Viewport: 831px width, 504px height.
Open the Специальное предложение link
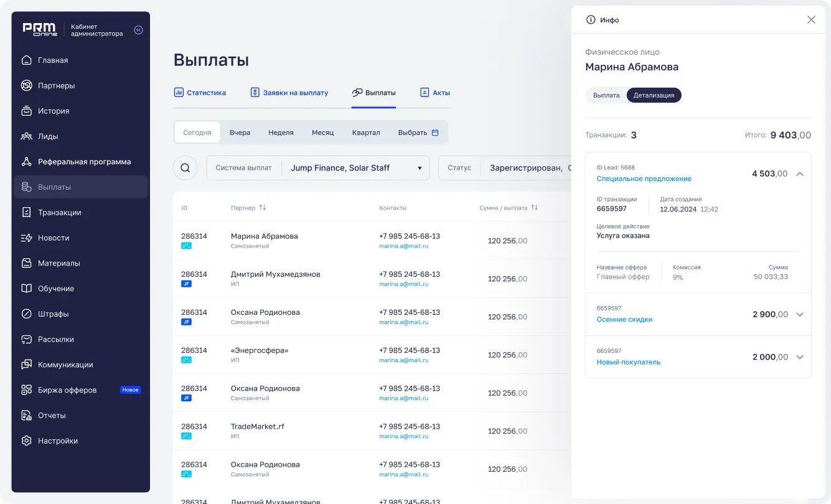(x=644, y=179)
